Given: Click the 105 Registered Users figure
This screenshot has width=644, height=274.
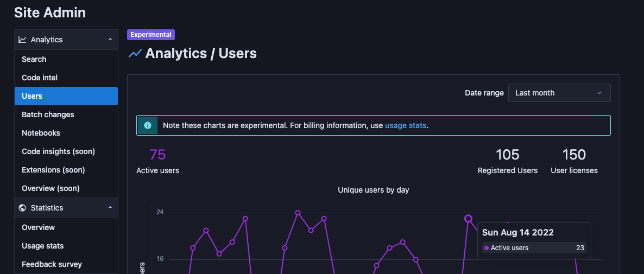Looking at the screenshot, I should pos(507,155).
